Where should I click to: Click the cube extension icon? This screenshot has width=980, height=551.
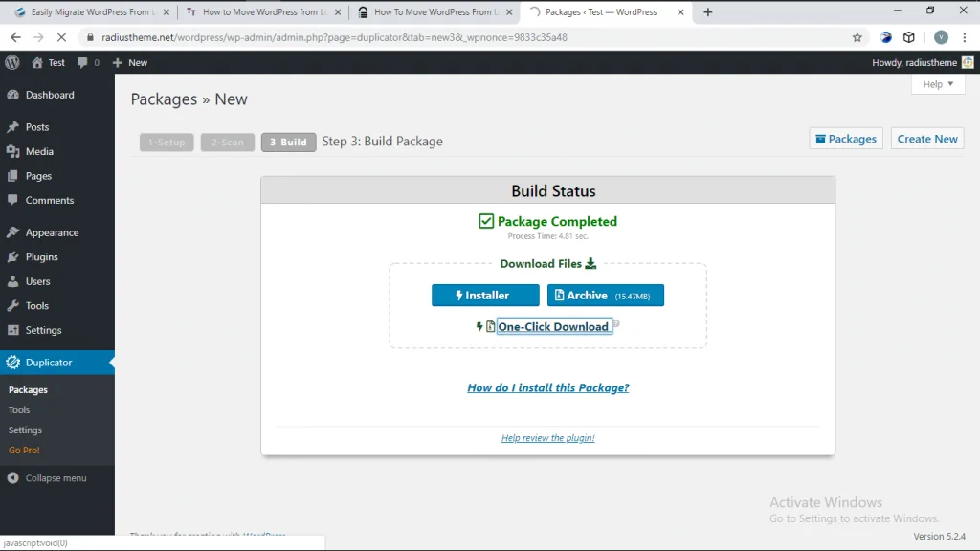click(909, 37)
